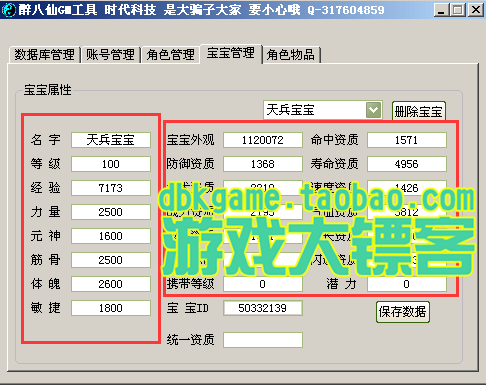
Task: Open the 账号管理 tab
Action: click(x=110, y=55)
